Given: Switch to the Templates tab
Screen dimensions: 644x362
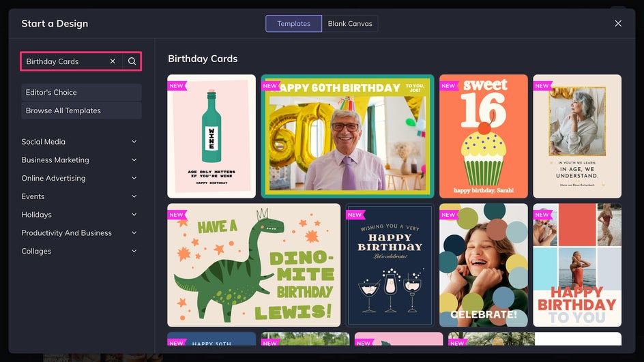Looking at the screenshot, I should coord(293,23).
